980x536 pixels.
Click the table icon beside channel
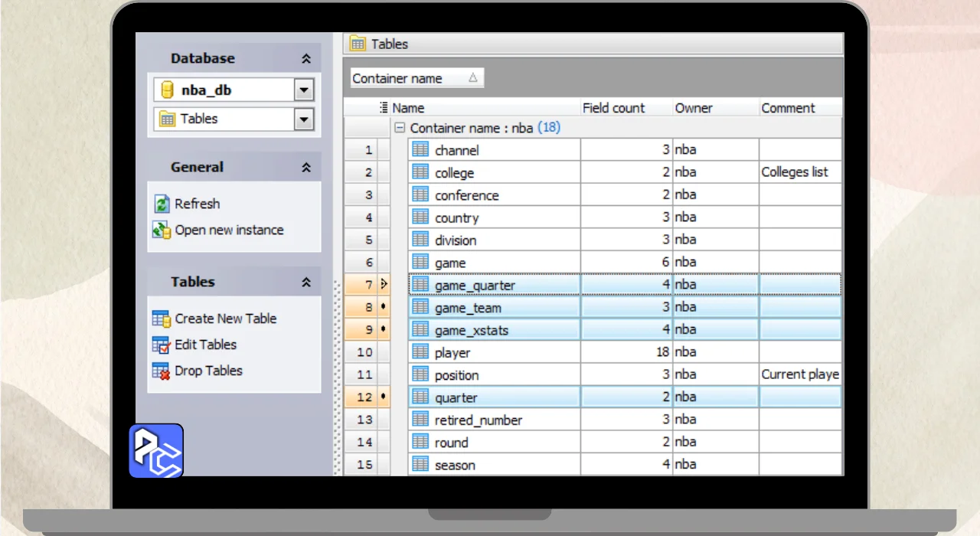pyautogui.click(x=420, y=150)
